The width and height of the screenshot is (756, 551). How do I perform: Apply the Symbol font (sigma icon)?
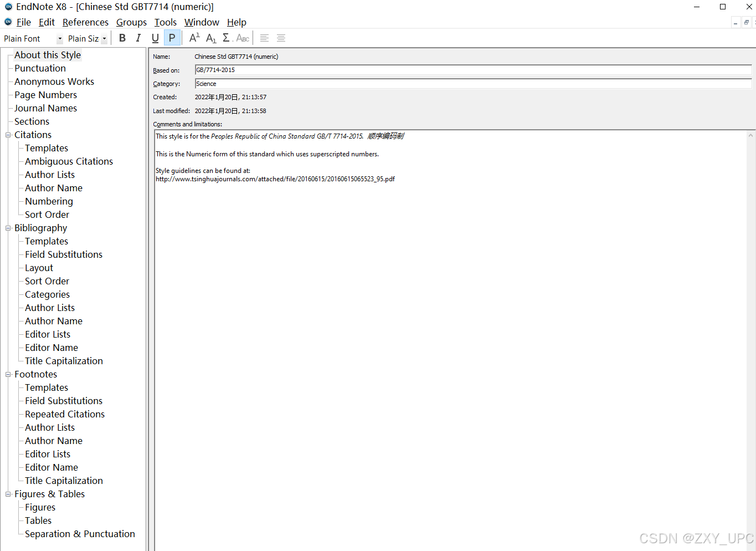[227, 38]
